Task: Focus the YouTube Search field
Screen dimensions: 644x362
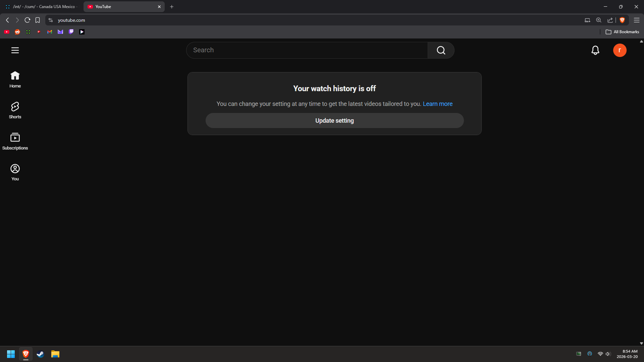Action: 307,50
